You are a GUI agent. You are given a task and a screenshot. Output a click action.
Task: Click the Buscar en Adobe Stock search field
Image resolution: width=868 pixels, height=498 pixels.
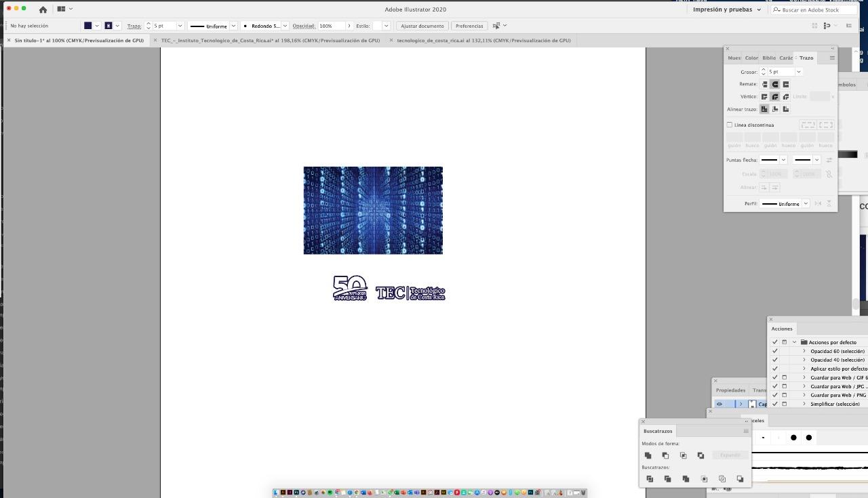[x=814, y=9]
